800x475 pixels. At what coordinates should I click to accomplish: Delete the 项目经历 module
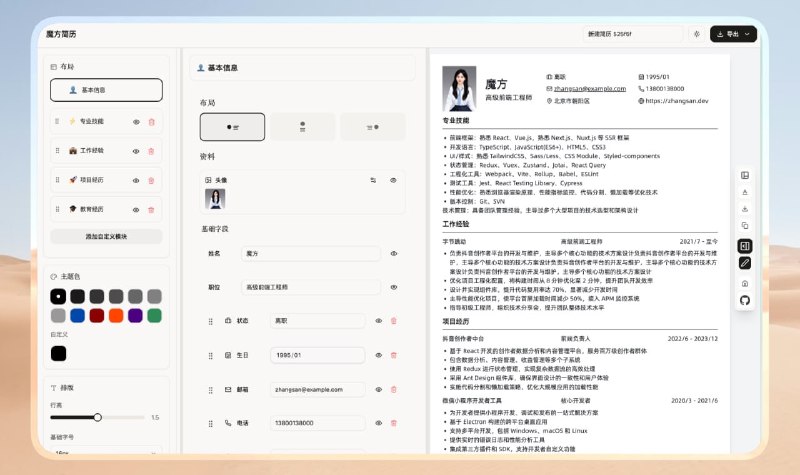coord(151,180)
